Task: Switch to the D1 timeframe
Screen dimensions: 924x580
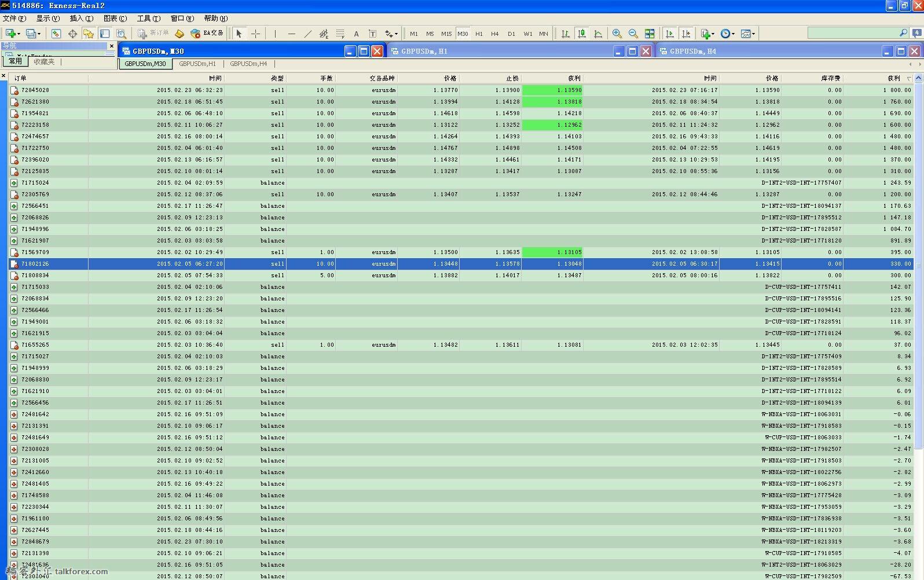Action: (511, 34)
